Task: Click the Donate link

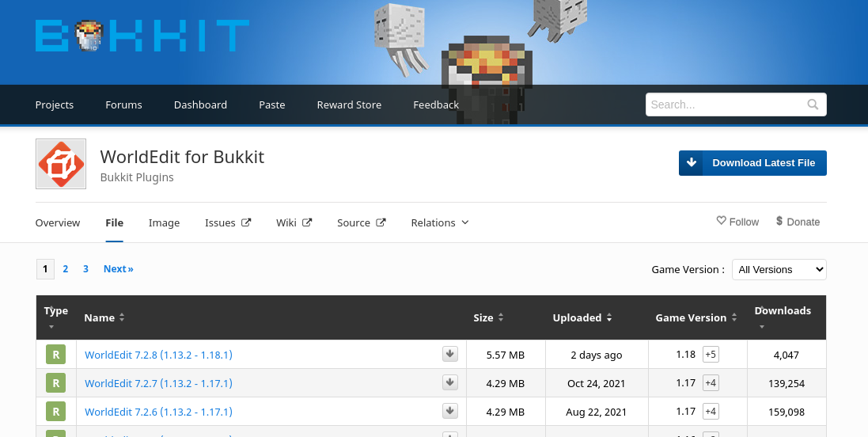Action: coord(798,222)
